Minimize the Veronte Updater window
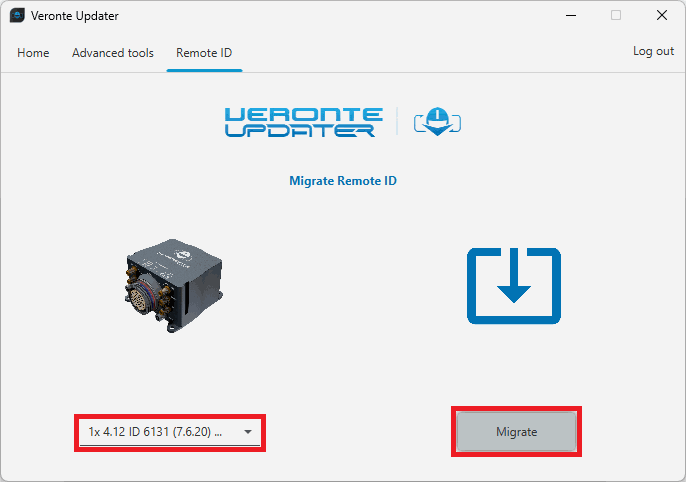Viewport: 686px width, 482px height. point(570,15)
